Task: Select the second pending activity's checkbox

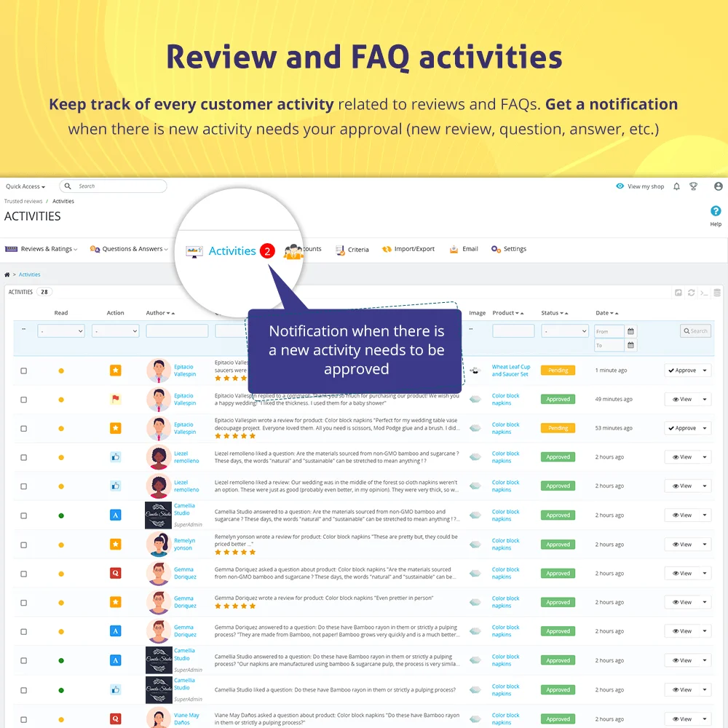Action: [23, 428]
